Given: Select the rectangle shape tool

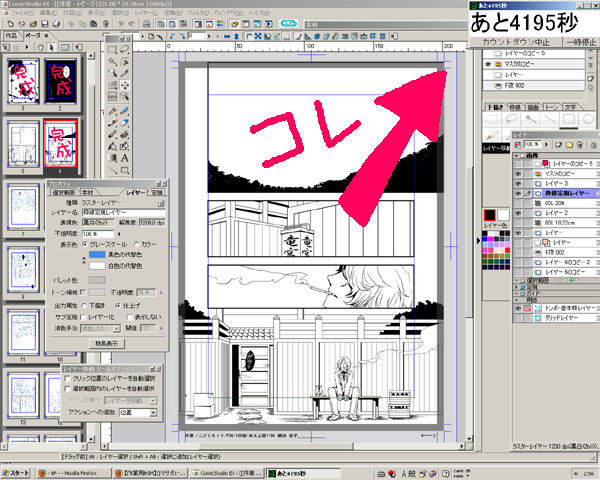Looking at the screenshot, I should tap(124, 170).
